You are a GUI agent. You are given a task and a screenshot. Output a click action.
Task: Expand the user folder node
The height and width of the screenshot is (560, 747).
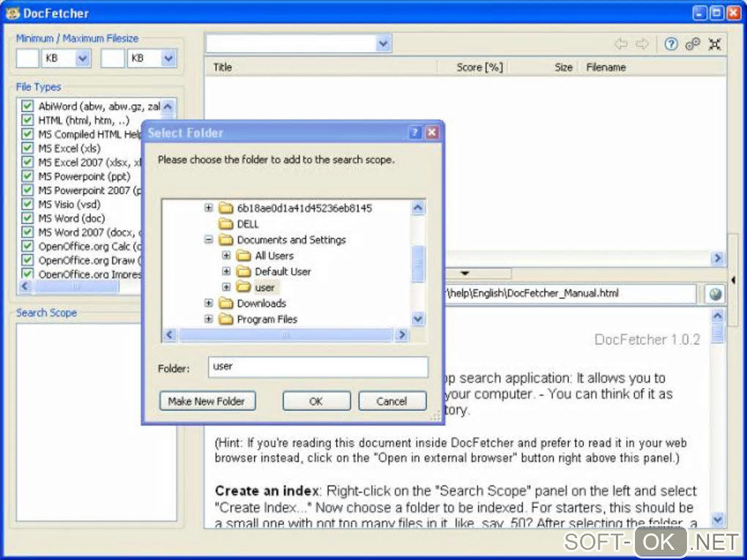[226, 287]
